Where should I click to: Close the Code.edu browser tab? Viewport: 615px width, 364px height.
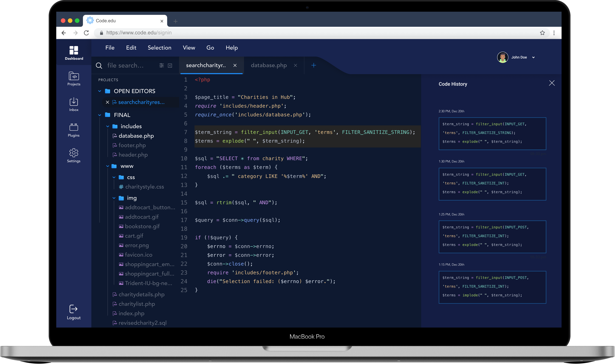(x=162, y=21)
